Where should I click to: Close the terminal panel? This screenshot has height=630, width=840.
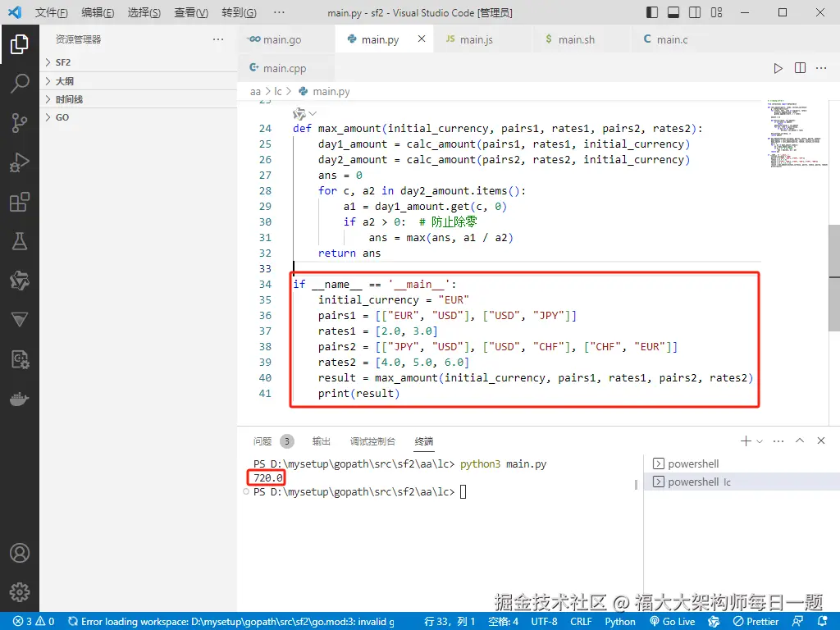pyautogui.click(x=820, y=441)
